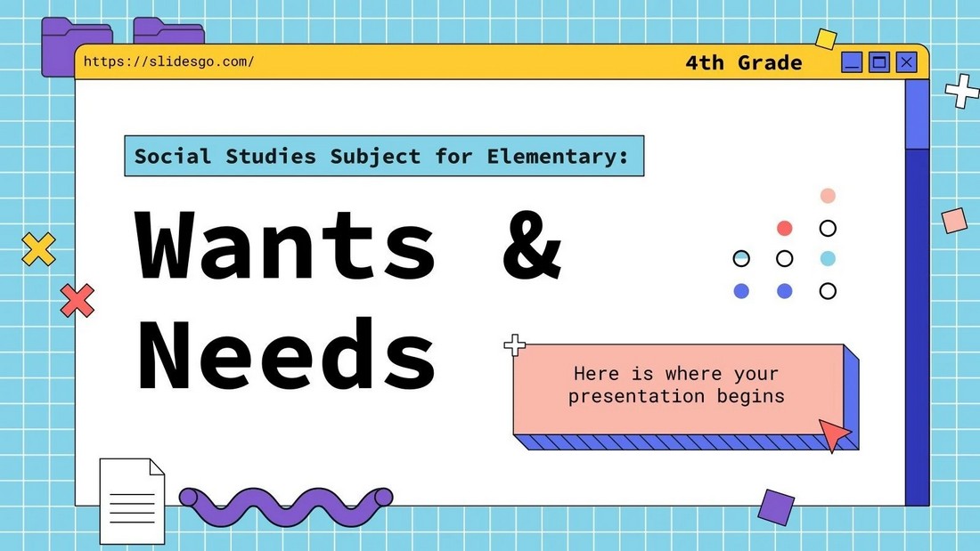Click the pale pink dot above the dots
Image resolution: width=980 pixels, height=551 pixels.
tap(828, 196)
